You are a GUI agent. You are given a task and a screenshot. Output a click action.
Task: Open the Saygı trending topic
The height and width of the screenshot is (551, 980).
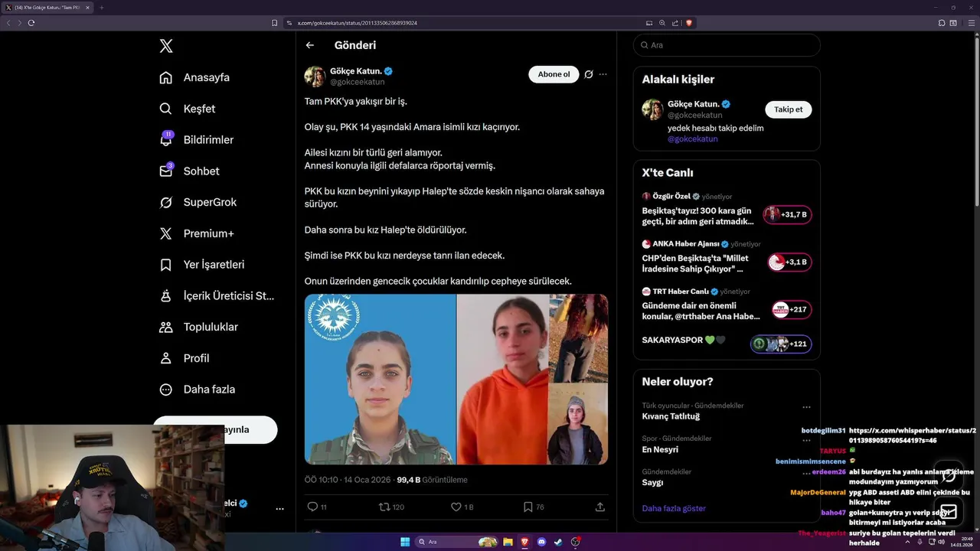(x=652, y=483)
